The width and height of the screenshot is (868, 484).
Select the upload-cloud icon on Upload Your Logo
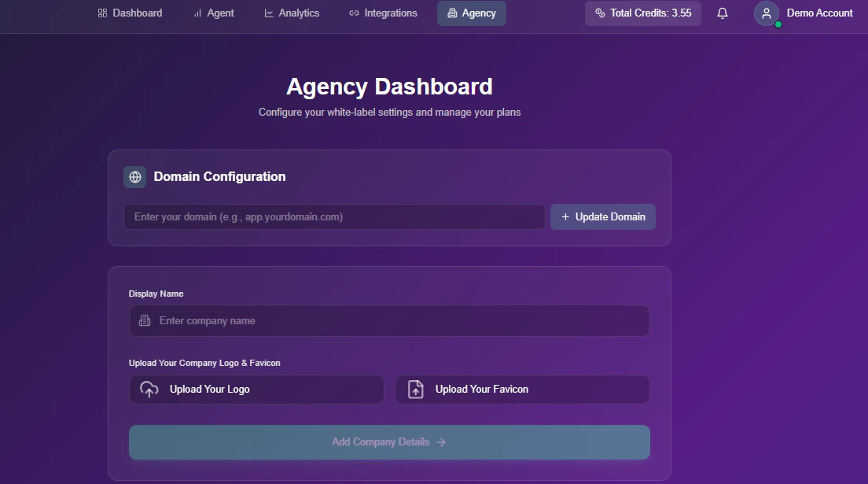point(149,389)
